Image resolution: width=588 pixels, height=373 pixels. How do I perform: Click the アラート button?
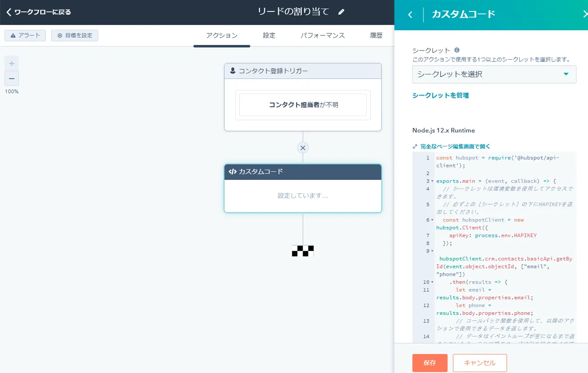[25, 35]
